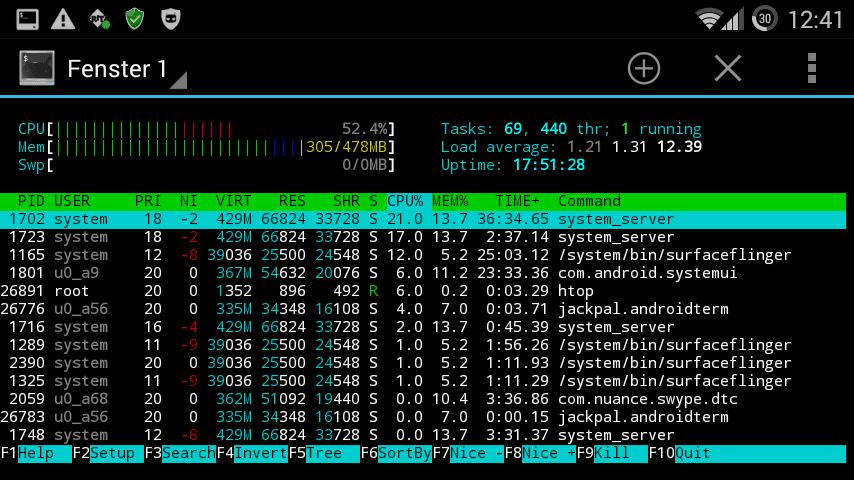Screen dimensions: 854x480
Task: Open the terminal notification icon in status bar
Action: click(x=27, y=20)
